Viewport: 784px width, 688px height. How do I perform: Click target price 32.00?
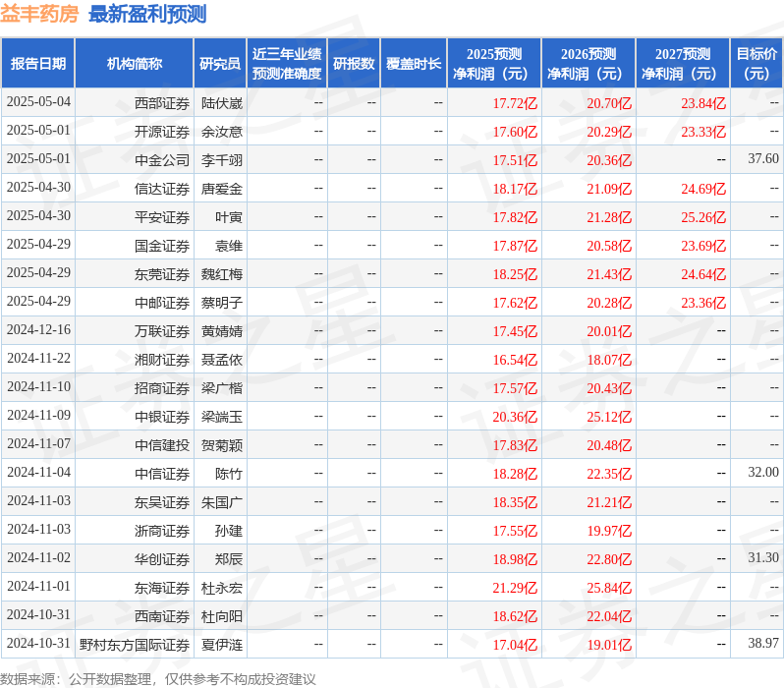pyautogui.click(x=763, y=473)
